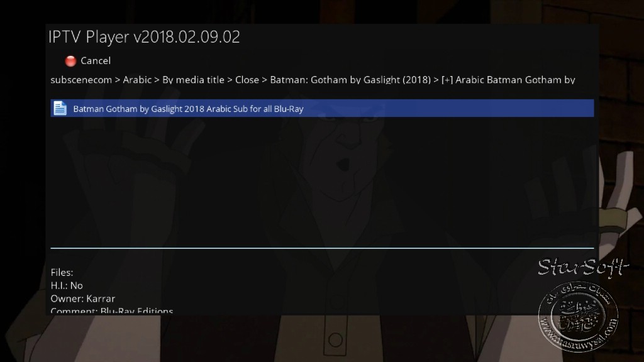Click the By media title breadcrumb
Image resolution: width=644 pixels, height=362 pixels.
[x=193, y=80]
